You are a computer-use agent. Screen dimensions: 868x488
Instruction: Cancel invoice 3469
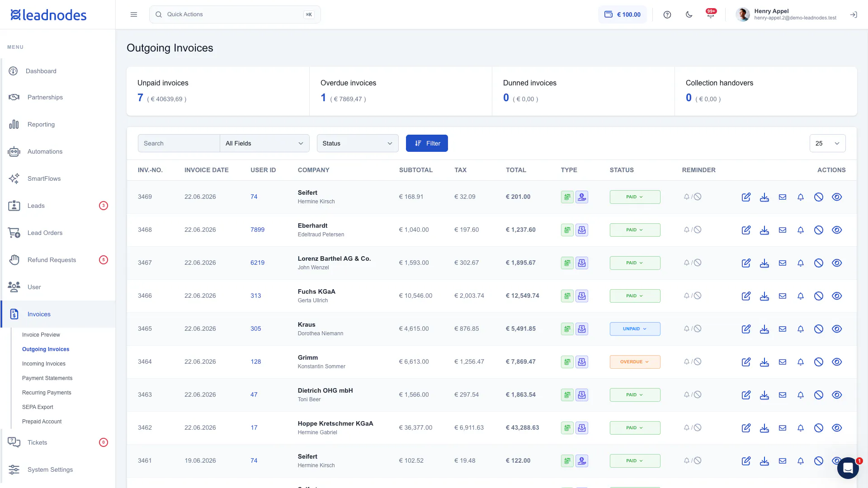click(819, 197)
